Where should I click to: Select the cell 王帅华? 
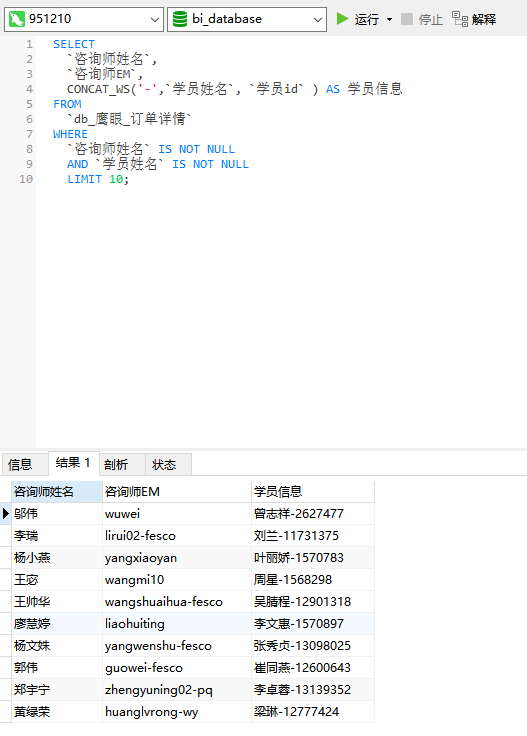pyautogui.click(x=57, y=602)
